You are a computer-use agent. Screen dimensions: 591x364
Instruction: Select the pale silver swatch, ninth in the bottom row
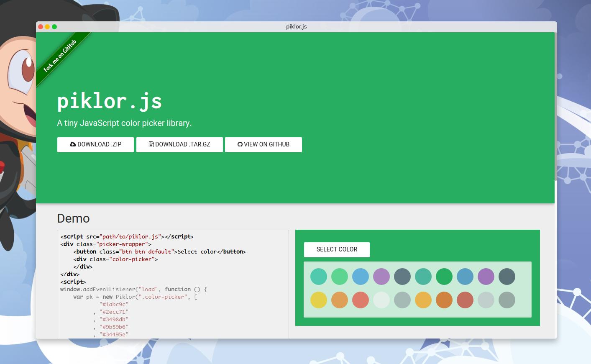(486, 300)
